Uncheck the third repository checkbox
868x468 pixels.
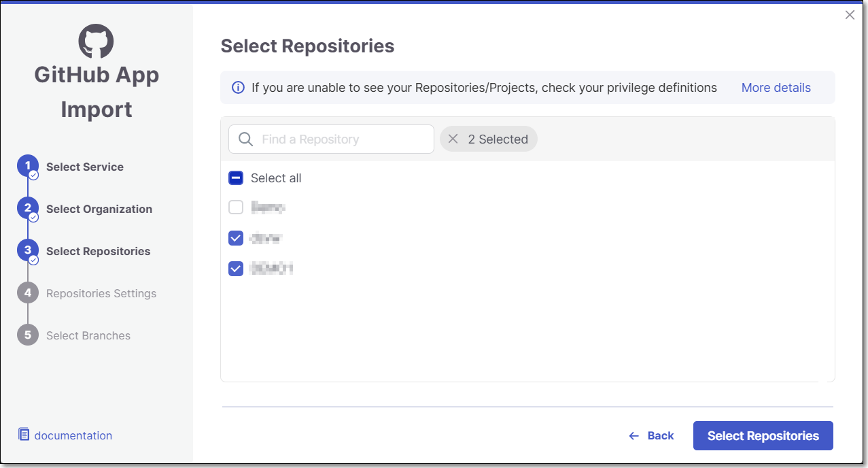click(236, 269)
